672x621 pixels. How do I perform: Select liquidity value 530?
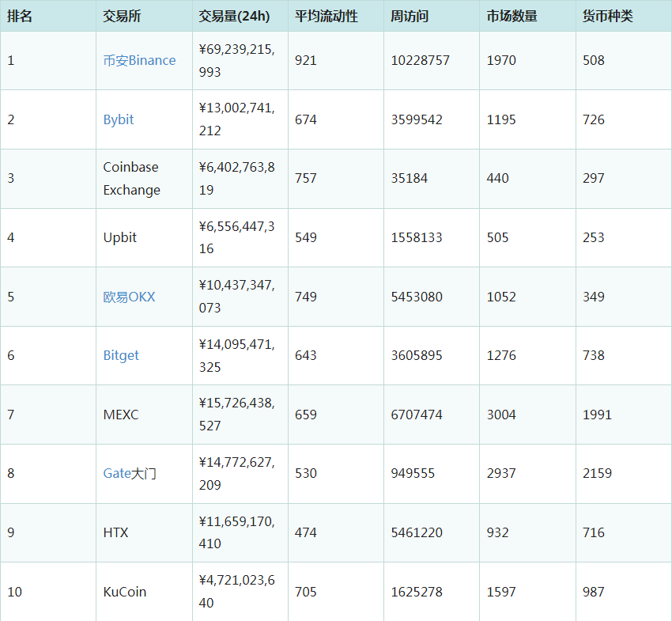tap(306, 474)
